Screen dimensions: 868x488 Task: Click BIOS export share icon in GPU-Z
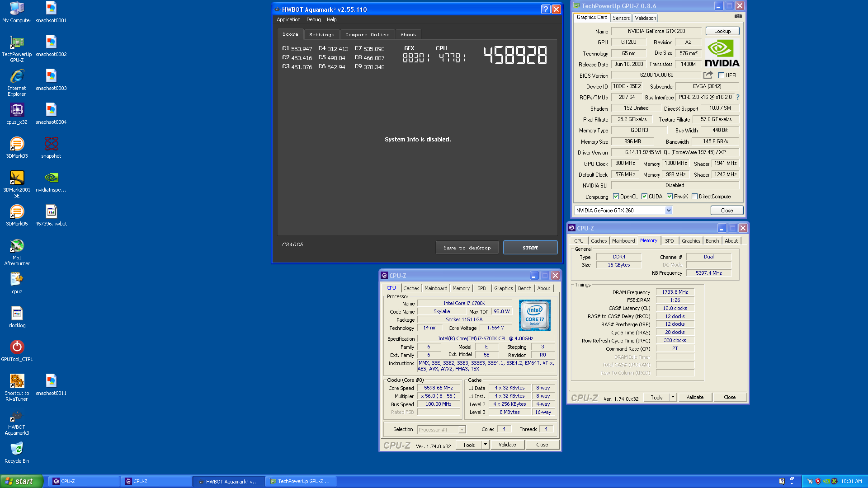[708, 75]
